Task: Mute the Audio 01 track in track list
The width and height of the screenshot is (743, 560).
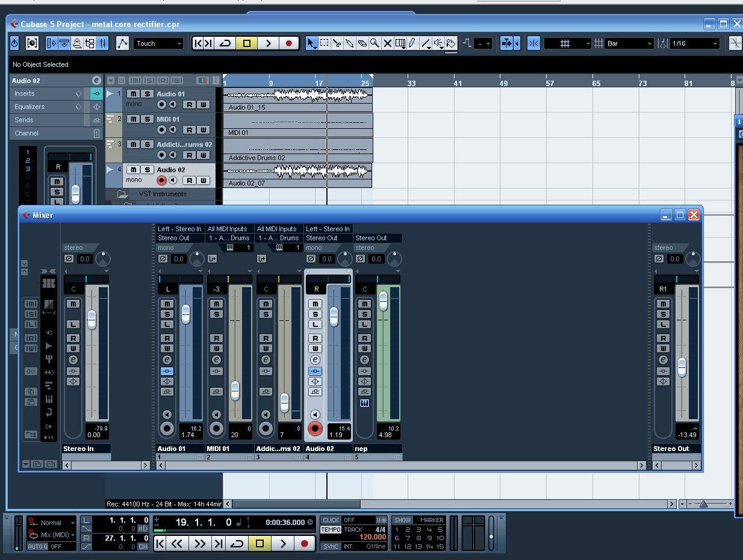Action: [133, 94]
